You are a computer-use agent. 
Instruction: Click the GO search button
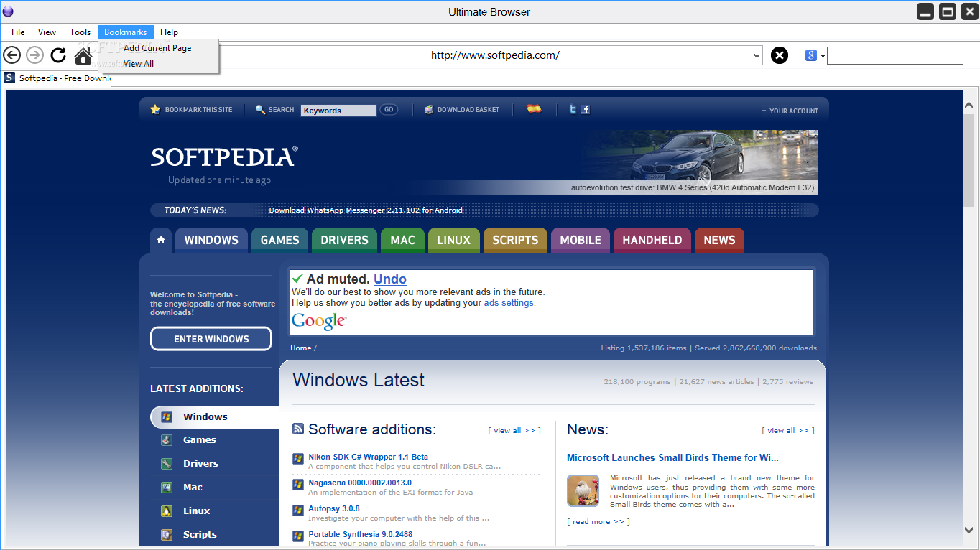click(x=389, y=110)
